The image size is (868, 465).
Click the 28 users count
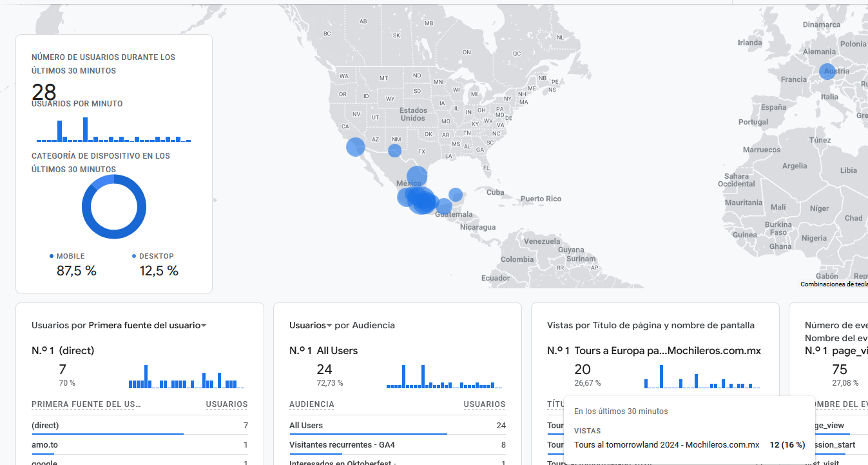[x=44, y=91]
